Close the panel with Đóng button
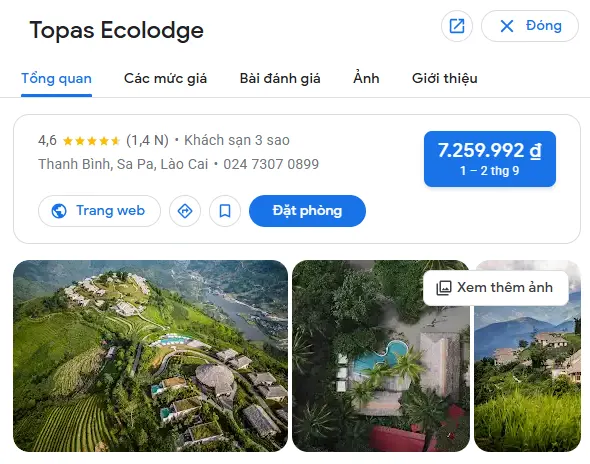 (530, 26)
